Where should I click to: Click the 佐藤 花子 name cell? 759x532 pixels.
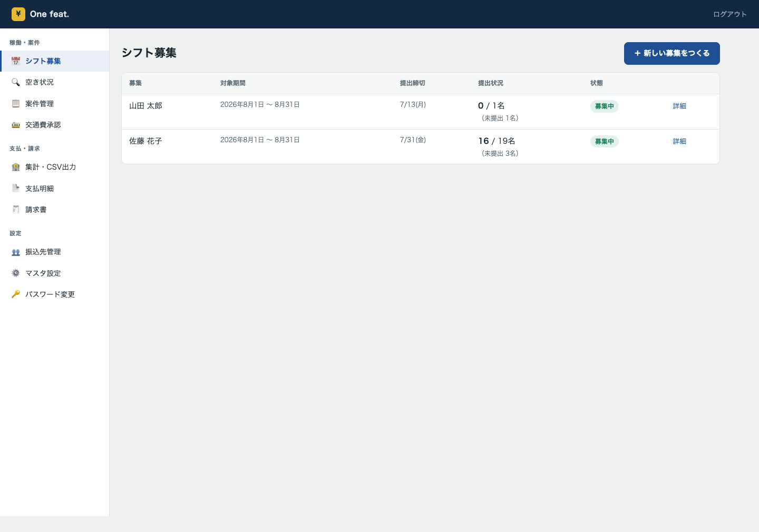tap(145, 141)
